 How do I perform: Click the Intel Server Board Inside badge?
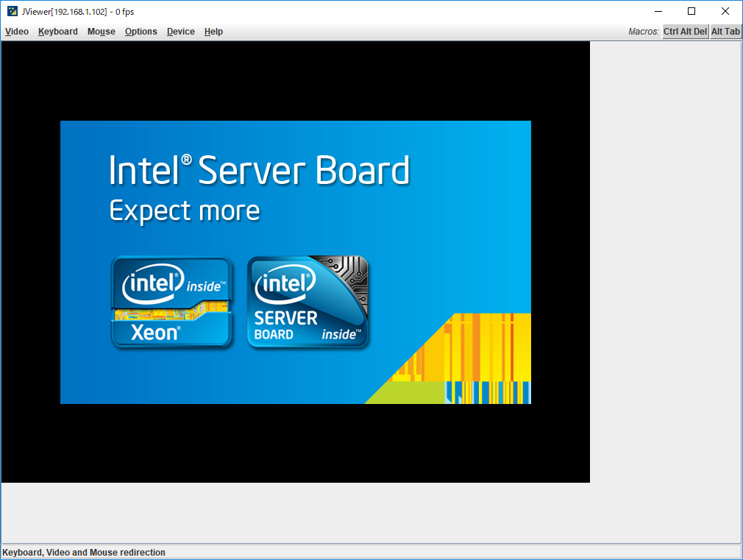pyautogui.click(x=308, y=302)
